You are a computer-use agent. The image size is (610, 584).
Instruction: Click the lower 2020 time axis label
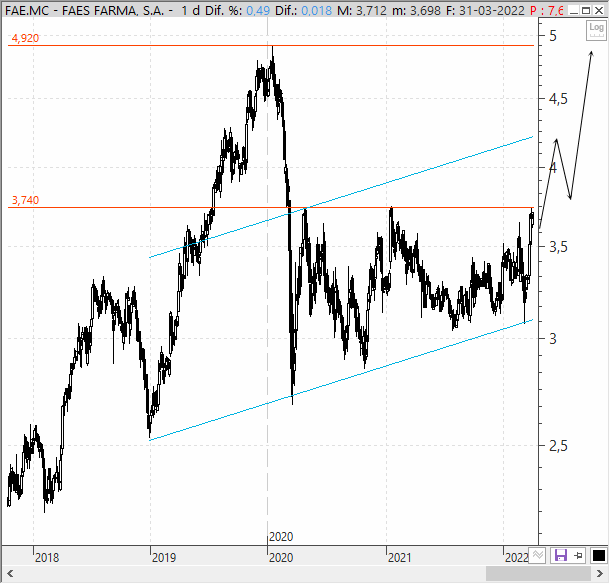point(281,558)
